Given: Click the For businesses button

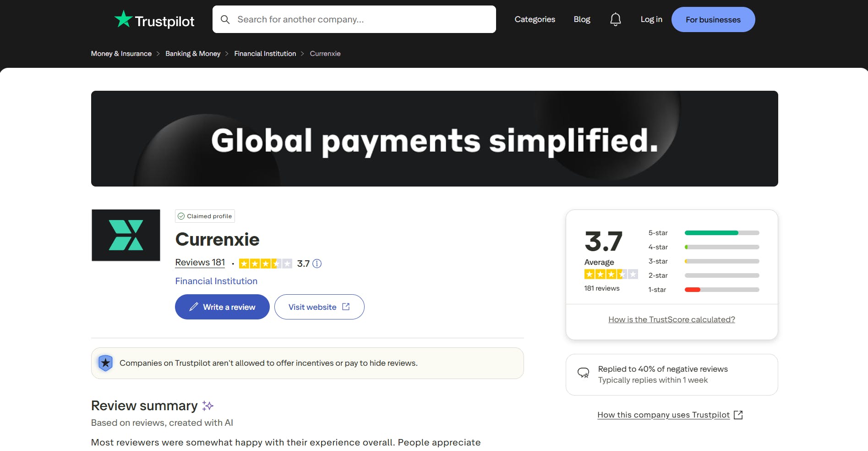Looking at the screenshot, I should coord(713,19).
